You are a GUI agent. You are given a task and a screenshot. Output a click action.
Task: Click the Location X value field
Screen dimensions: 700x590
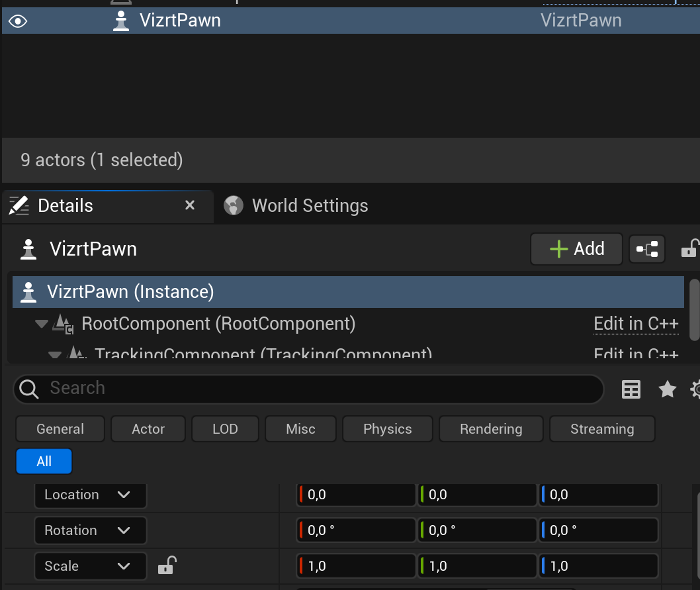357,495
